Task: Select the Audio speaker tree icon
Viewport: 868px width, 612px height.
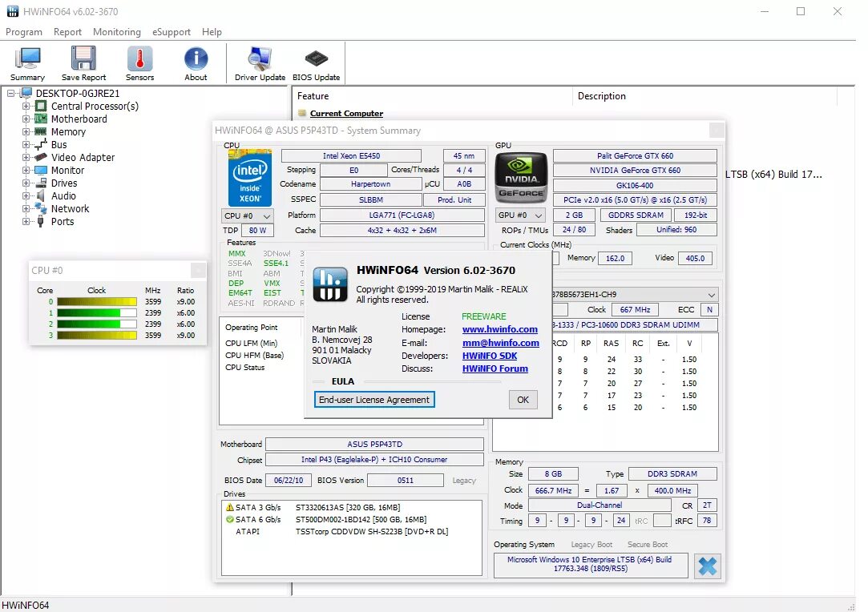Action: coord(41,195)
